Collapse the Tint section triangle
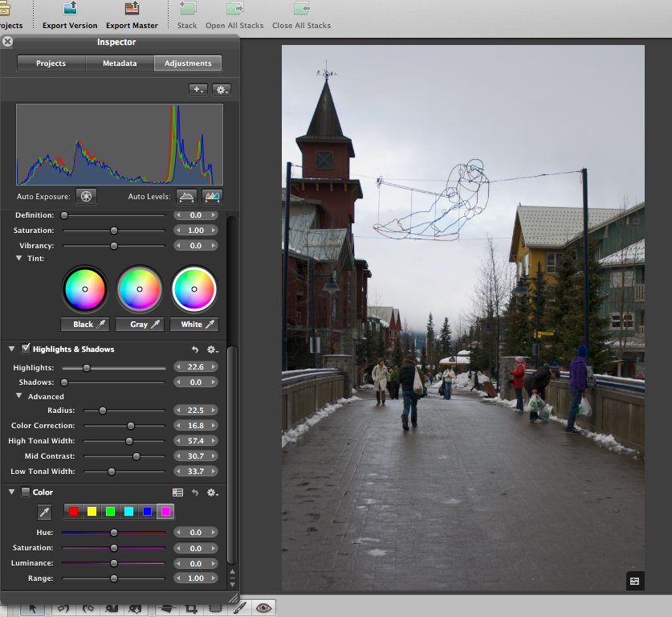This screenshot has width=672, height=617. click(19, 258)
